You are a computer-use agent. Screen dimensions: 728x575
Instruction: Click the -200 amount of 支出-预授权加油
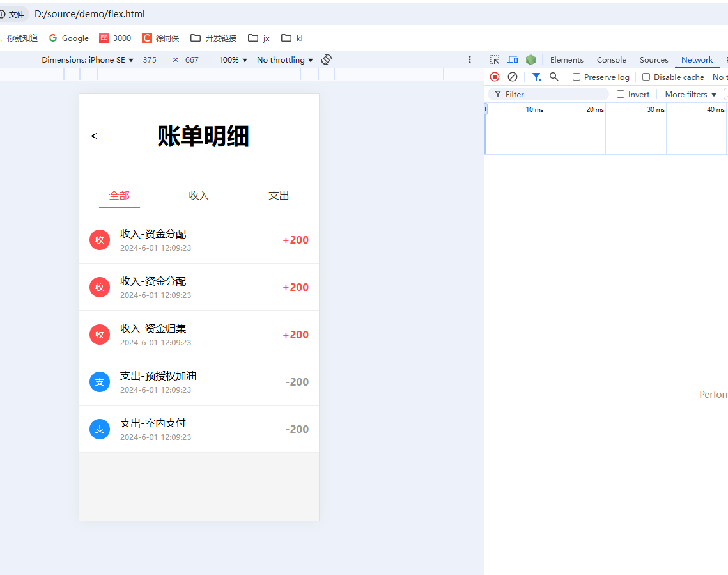[297, 382]
